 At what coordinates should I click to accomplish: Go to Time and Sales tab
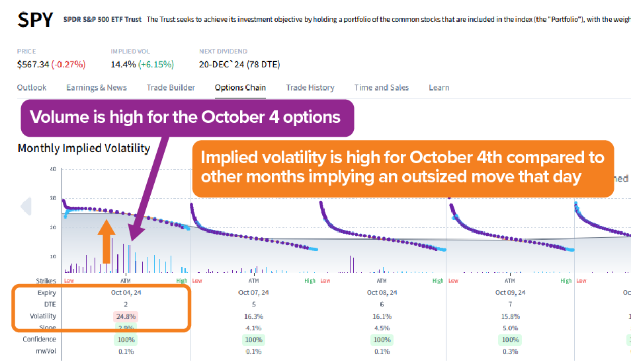click(382, 88)
